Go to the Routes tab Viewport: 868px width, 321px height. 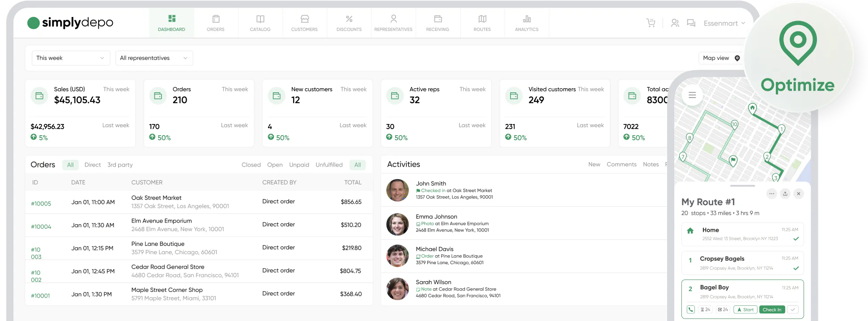coord(482,23)
